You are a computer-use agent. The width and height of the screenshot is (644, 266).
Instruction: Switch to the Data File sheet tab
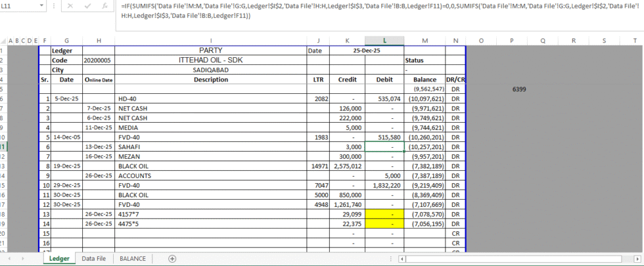[x=93, y=259]
